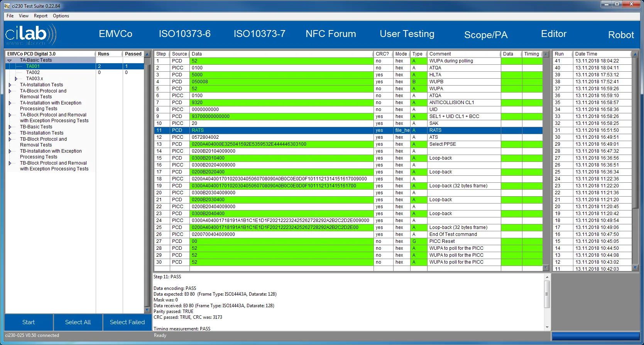Image resolution: width=644 pixels, height=345 pixels.
Task: Click the Date Time column header
Action: tap(602, 54)
